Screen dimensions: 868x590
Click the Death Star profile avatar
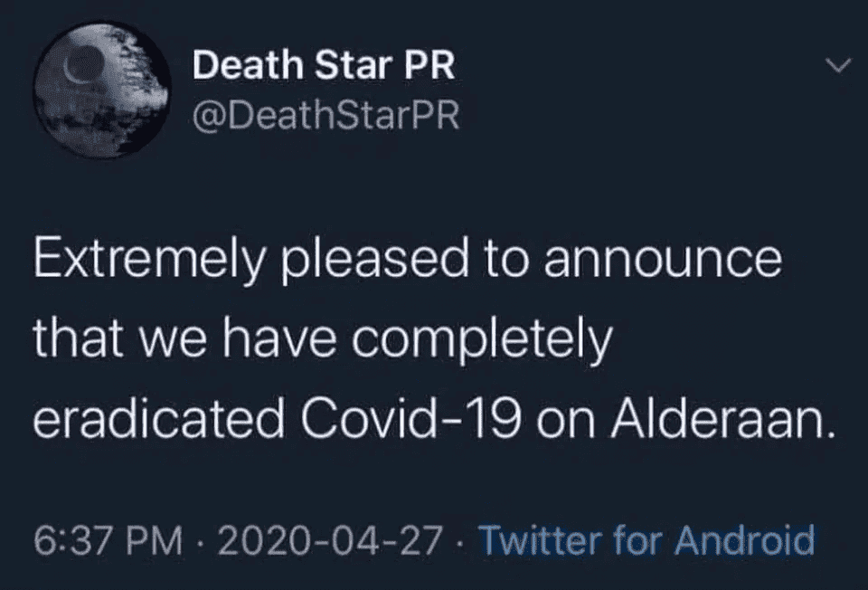pyautogui.click(x=101, y=90)
